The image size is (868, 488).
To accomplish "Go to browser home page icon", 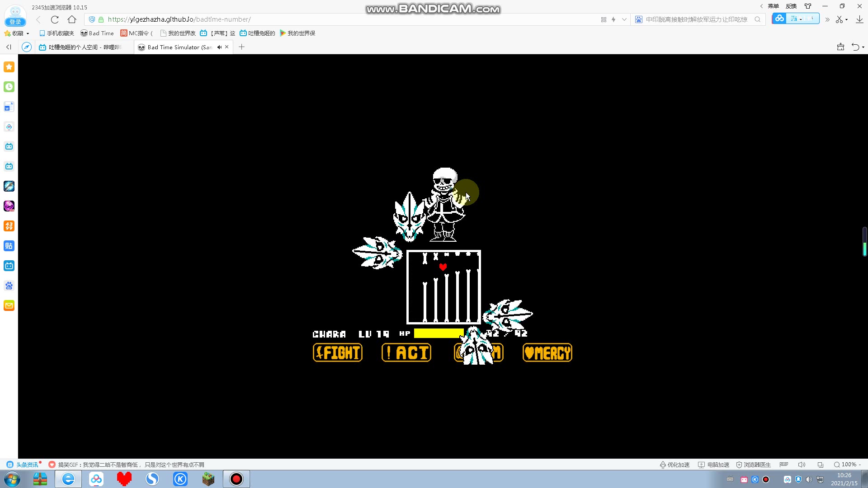I will (72, 19).
